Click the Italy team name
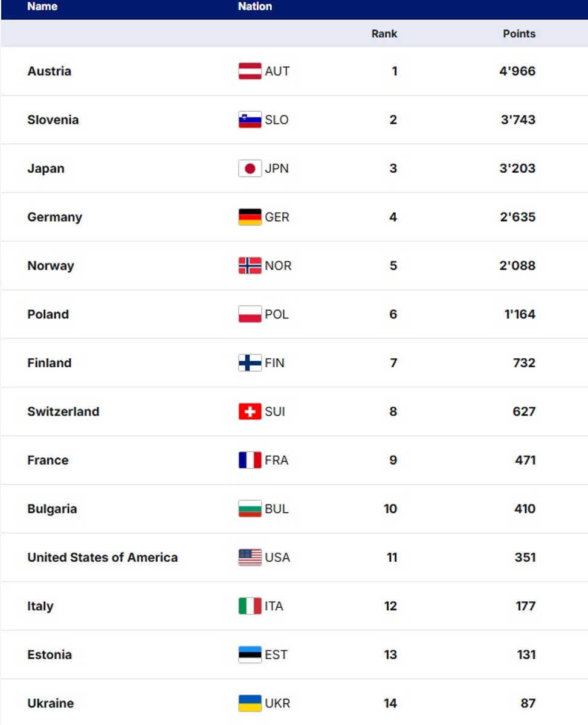 (40, 606)
